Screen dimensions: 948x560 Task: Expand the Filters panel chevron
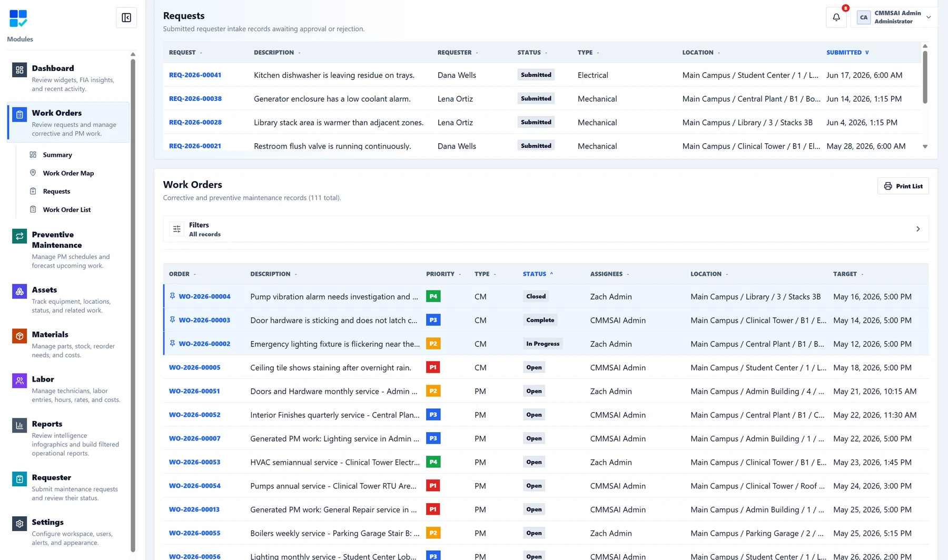(918, 229)
